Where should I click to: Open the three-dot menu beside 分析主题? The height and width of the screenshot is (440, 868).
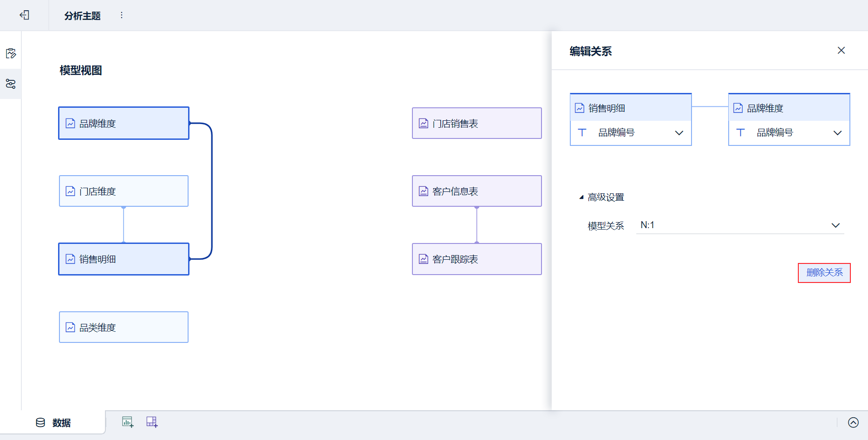click(122, 15)
